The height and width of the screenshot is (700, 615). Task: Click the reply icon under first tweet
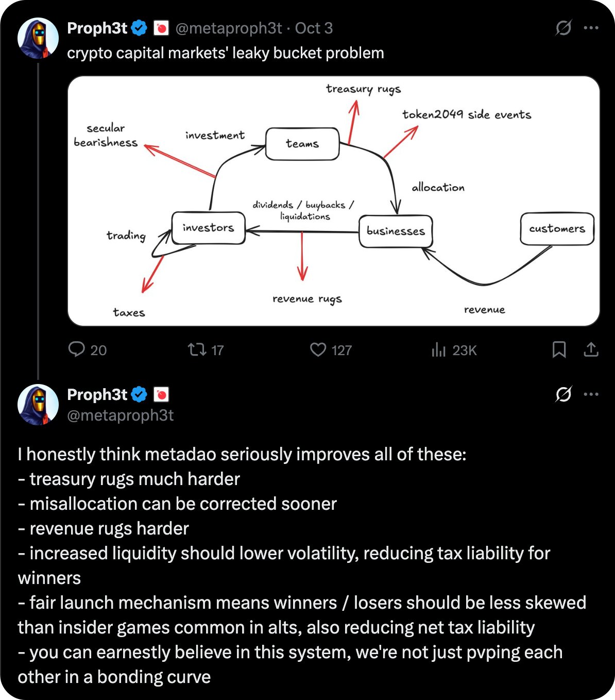[77, 350]
